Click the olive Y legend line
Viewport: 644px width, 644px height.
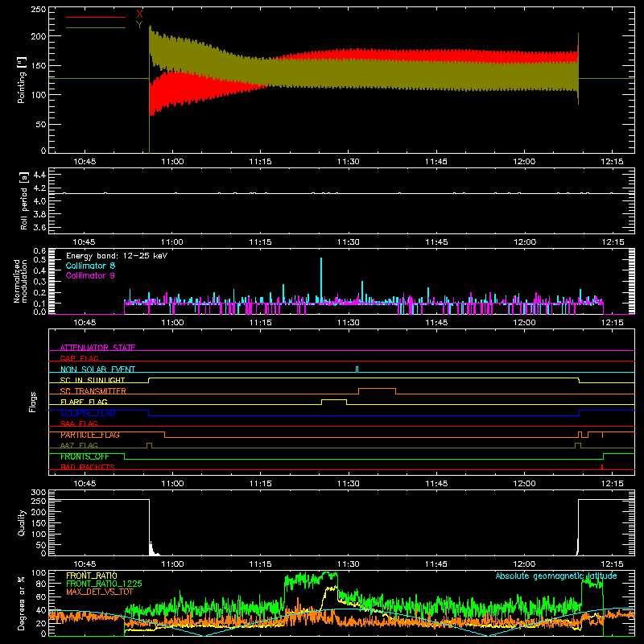point(96,27)
